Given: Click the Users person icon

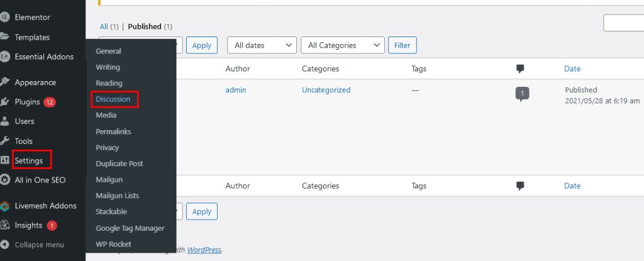Looking at the screenshot, I should 4,121.
